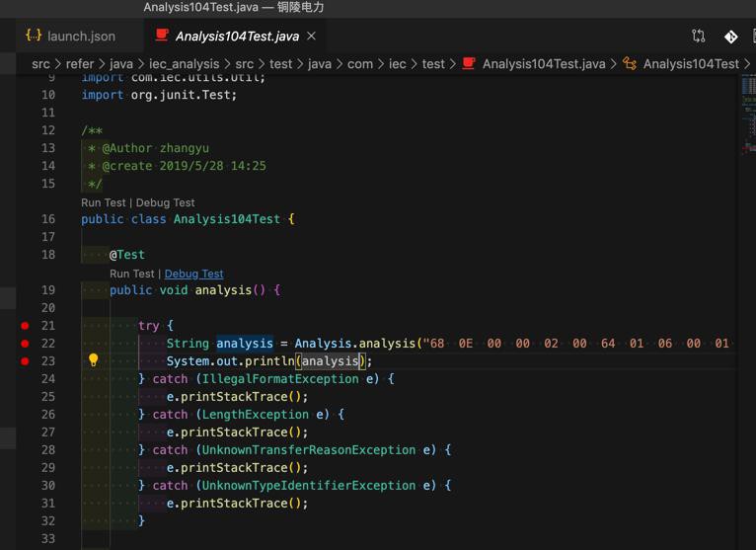
Task: Click underlined 'Debug Test' above analysis method
Action: 193,274
